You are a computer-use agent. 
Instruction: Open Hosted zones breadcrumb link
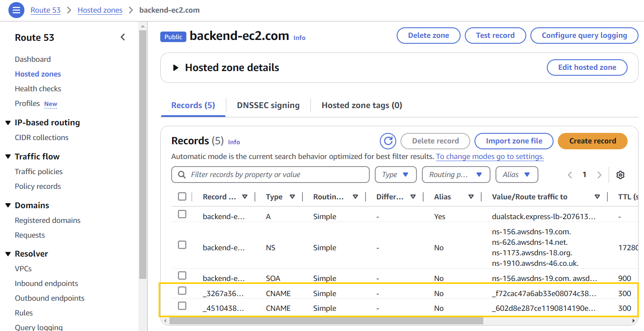click(100, 10)
